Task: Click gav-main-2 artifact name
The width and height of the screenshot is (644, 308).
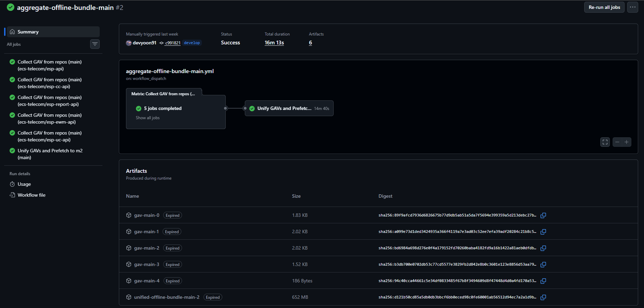Action: [x=146, y=248]
